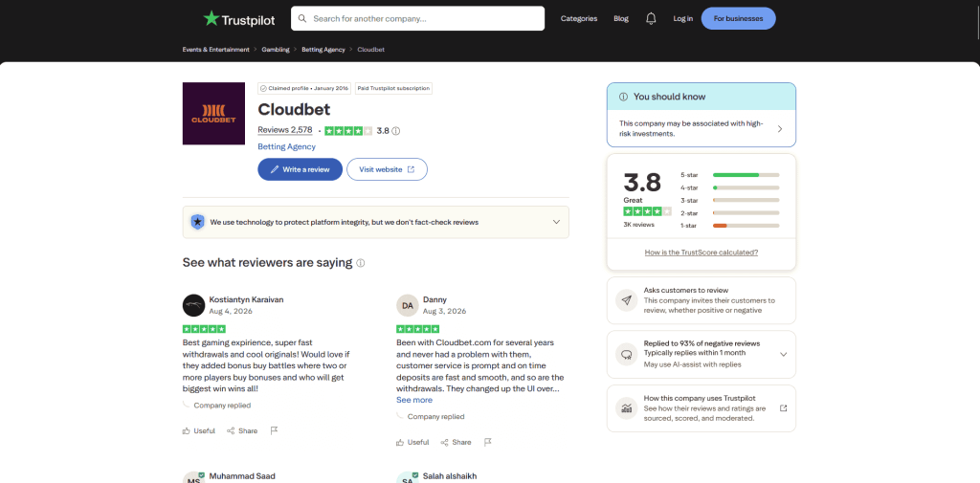The image size is (980, 483).
Task: Click the 'Paid Trustpilot subscription' badge
Action: pos(393,89)
